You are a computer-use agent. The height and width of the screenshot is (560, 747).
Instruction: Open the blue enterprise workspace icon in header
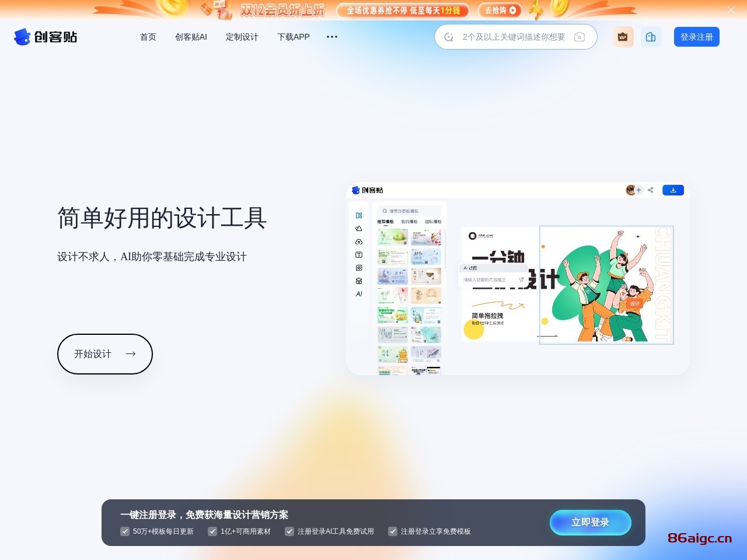coord(651,37)
